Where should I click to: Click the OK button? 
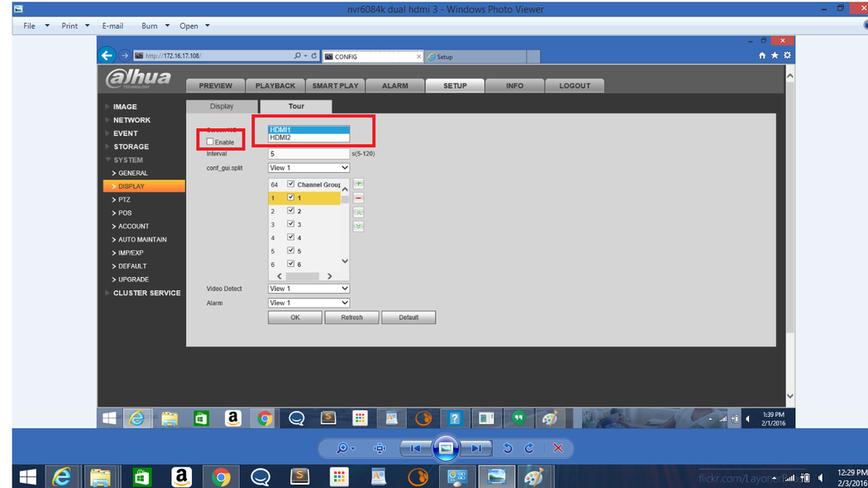295,318
